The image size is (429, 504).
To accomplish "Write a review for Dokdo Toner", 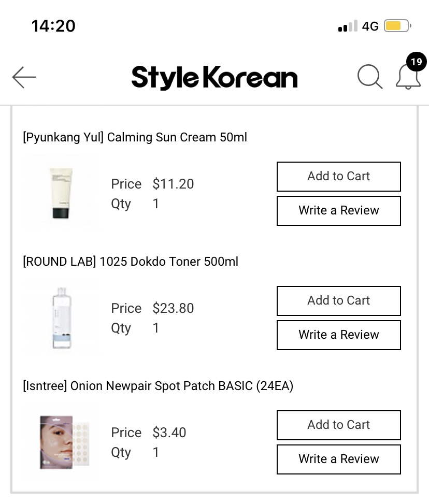I will tap(338, 335).
